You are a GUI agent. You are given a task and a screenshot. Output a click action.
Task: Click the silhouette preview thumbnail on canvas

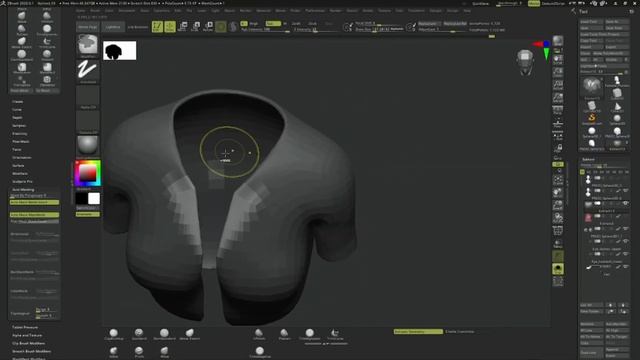click(x=120, y=51)
